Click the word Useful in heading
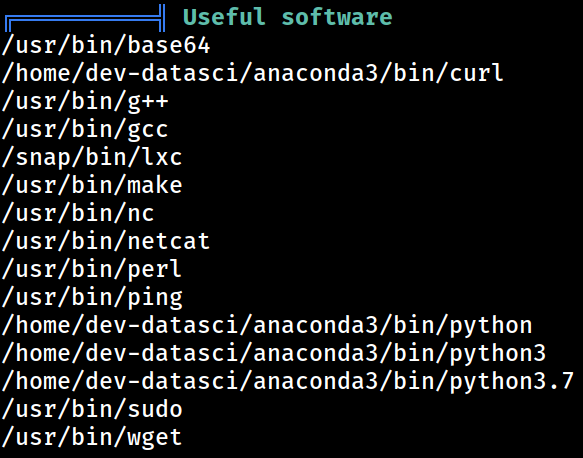 point(224,17)
